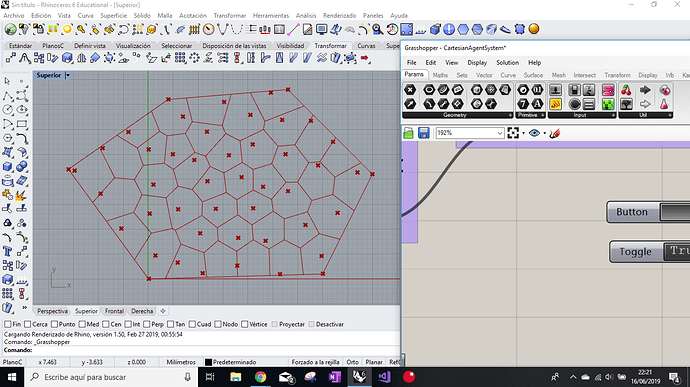Screen dimensions: 690x387
Task: Click the solid black arrow in Util panel
Action: click(x=645, y=90)
